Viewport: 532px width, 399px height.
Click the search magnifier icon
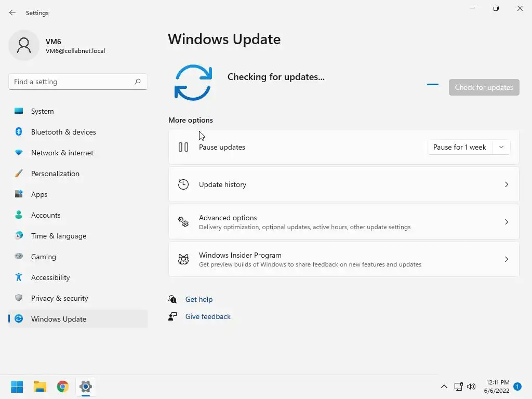(x=137, y=82)
